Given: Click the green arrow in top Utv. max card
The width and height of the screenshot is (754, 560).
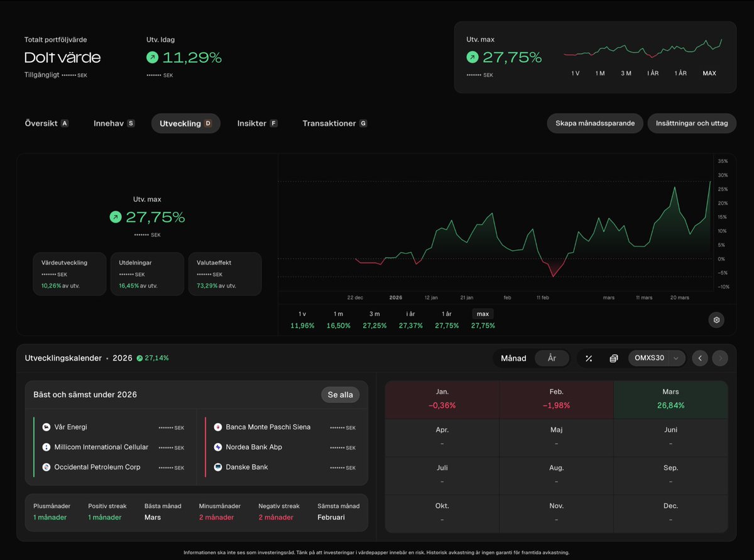Looking at the screenshot, I should pyautogui.click(x=473, y=57).
